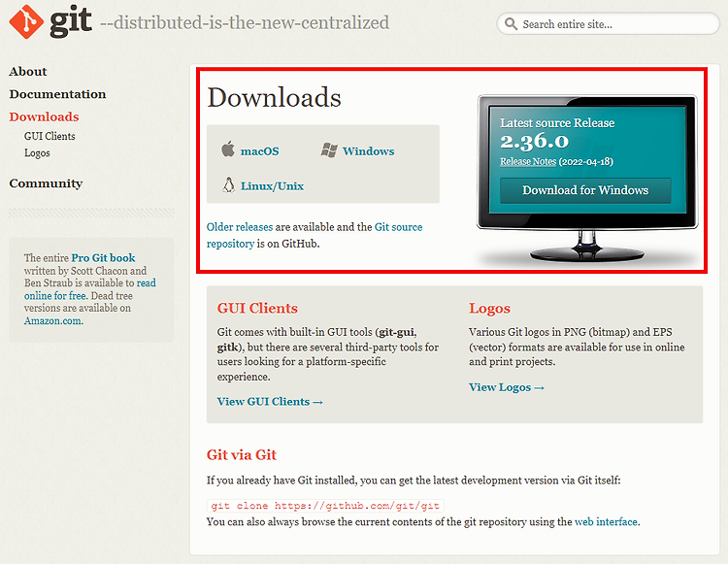
Task: Focus the Search entire site field
Action: [608, 23]
